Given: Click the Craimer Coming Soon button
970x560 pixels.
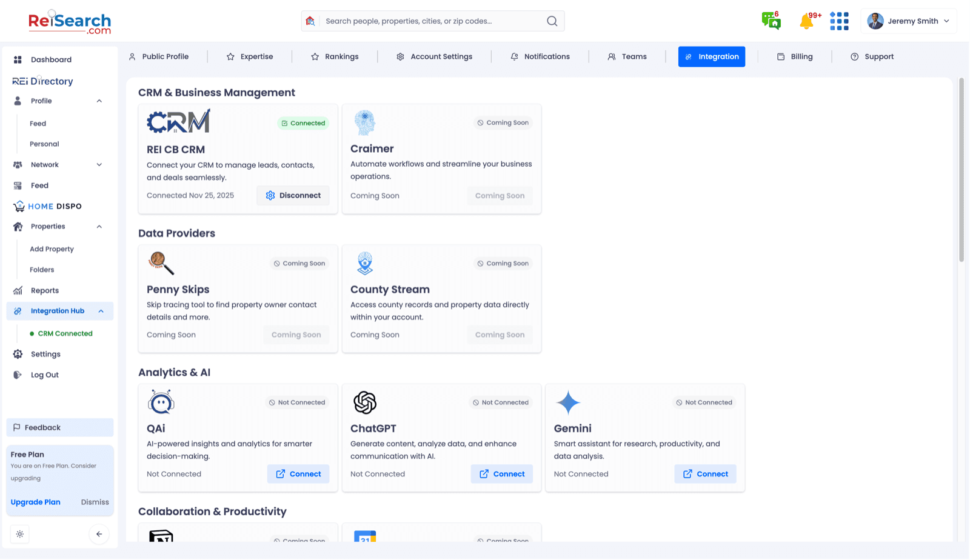Looking at the screenshot, I should click(x=500, y=196).
